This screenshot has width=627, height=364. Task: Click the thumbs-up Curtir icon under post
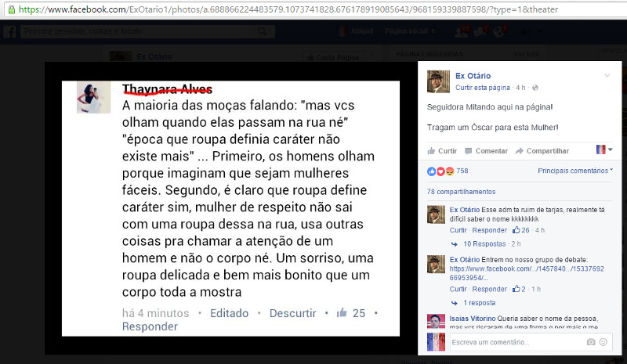[x=431, y=151]
